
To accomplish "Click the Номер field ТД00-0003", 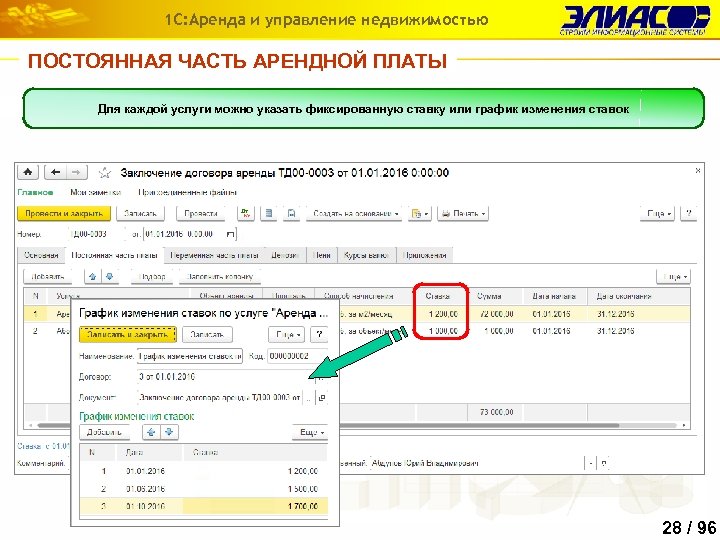I will pos(95,234).
